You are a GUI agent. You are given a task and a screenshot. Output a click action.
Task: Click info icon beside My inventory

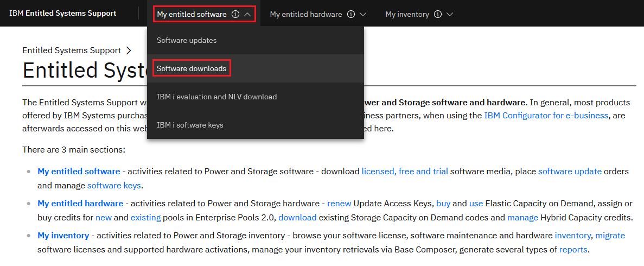[438, 15]
